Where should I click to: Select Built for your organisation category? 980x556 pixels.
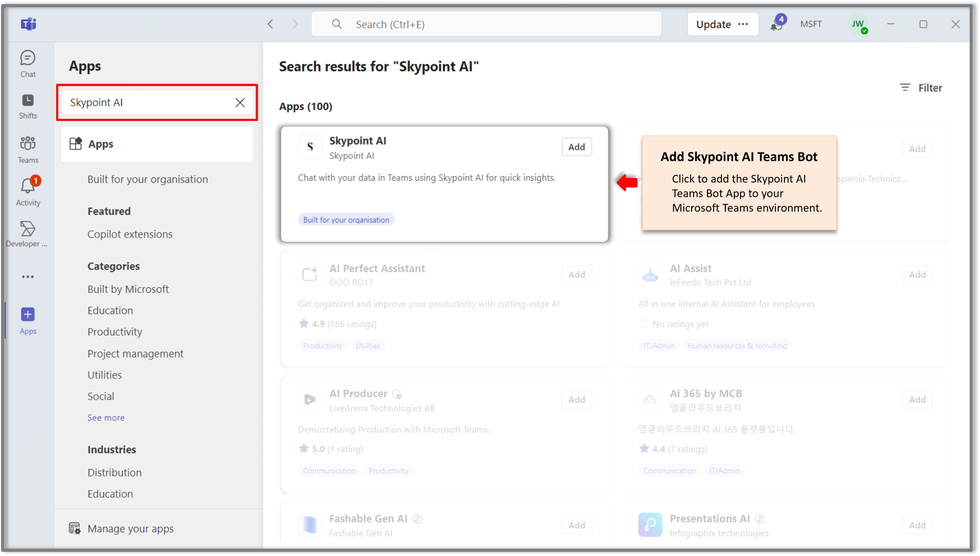148,179
